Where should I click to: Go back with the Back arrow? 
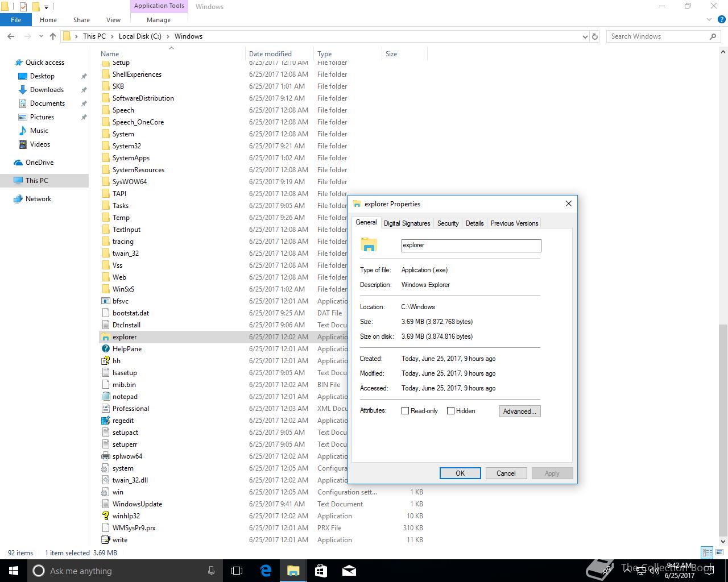(x=11, y=36)
